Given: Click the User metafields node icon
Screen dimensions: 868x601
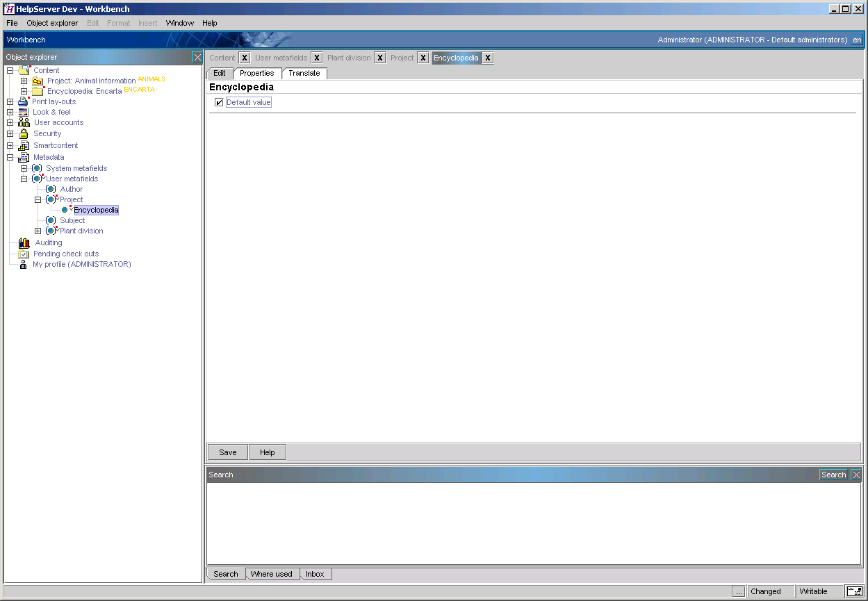Looking at the screenshot, I should [37, 179].
